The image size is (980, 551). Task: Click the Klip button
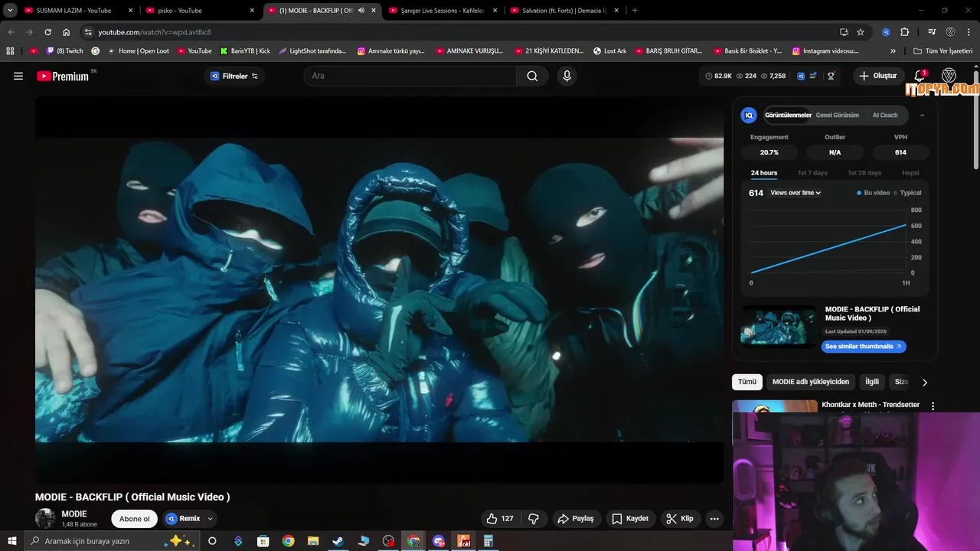[680, 519]
